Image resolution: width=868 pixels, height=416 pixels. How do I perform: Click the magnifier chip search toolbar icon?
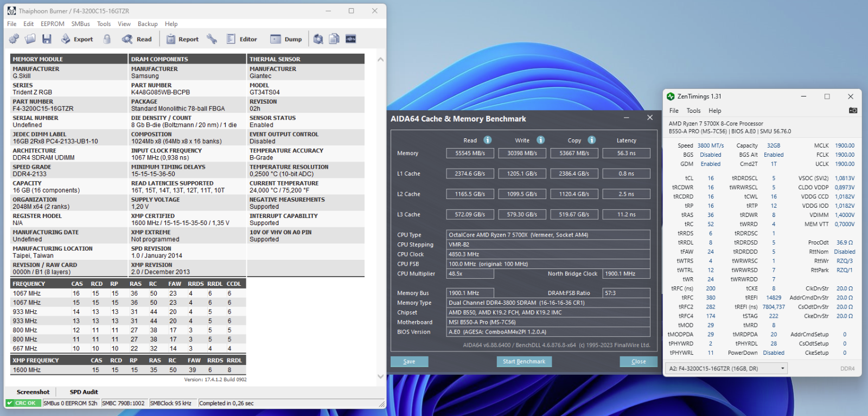pos(318,39)
